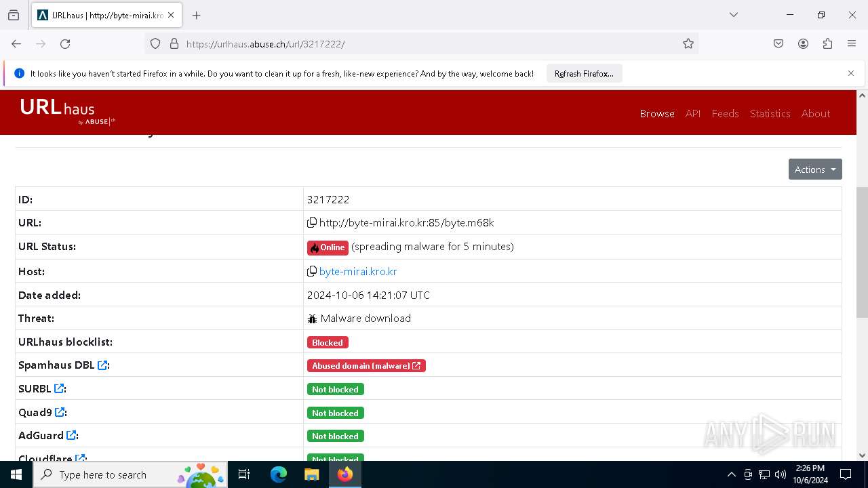Open the Extensions puzzle icon
This screenshot has height=488, width=868.
tap(827, 43)
